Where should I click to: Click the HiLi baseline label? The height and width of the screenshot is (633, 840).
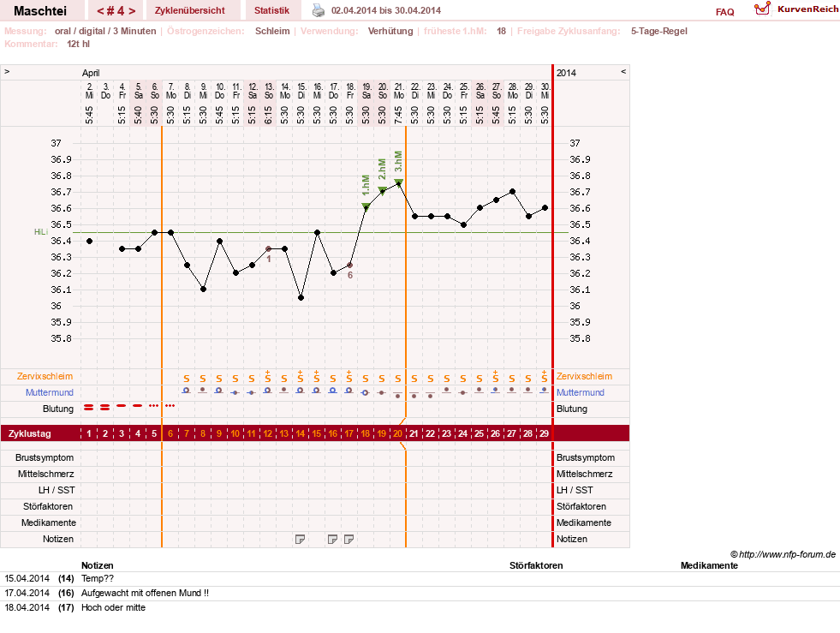(x=41, y=231)
